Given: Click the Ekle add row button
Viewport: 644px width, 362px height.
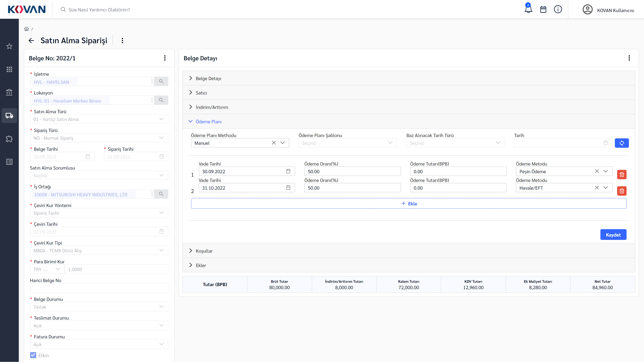Looking at the screenshot, I should point(409,203).
